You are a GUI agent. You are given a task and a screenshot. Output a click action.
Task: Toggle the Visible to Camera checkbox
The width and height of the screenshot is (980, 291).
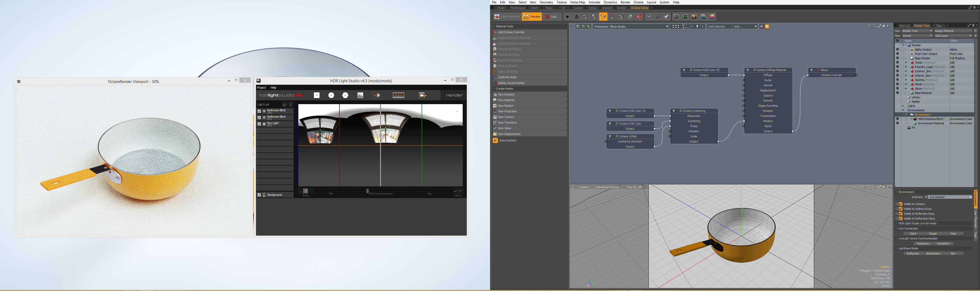pyautogui.click(x=900, y=204)
